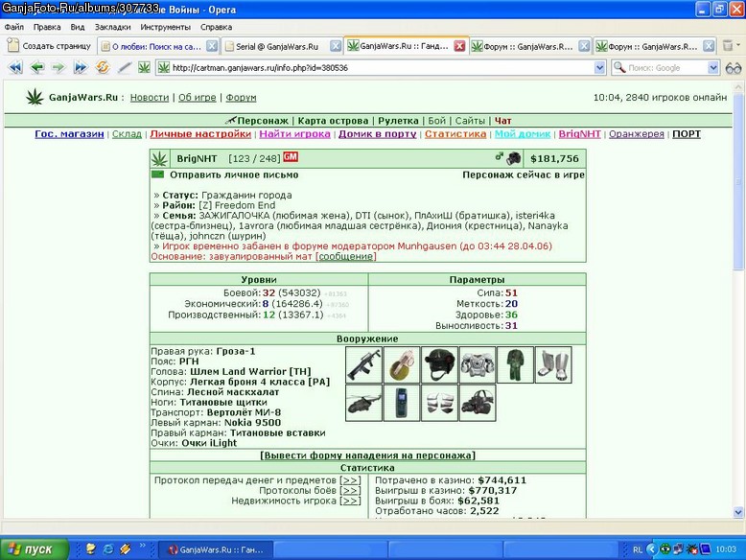The image size is (746, 560).
Task: Expand the hidden quick launch chevron
Action: [142, 546]
